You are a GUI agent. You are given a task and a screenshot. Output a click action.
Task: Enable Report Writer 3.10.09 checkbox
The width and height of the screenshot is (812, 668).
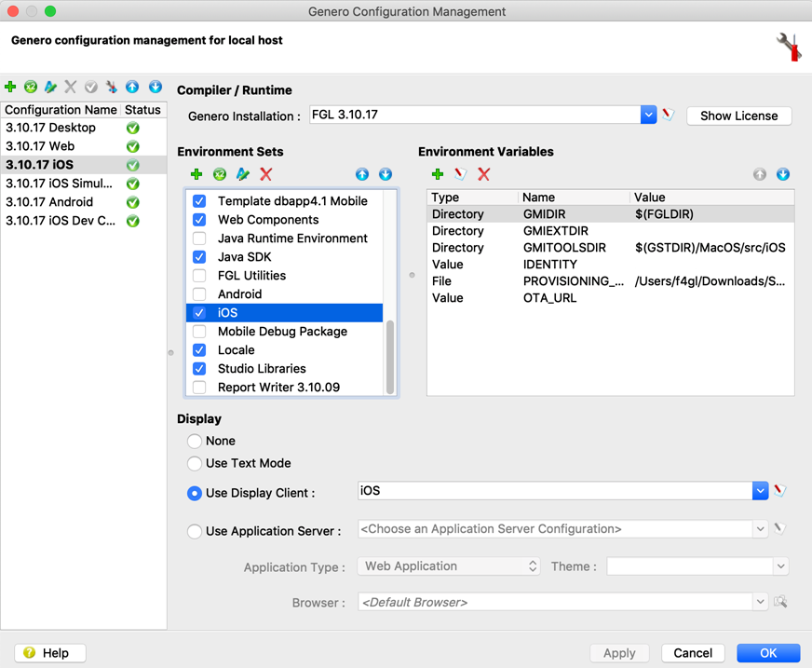click(199, 388)
